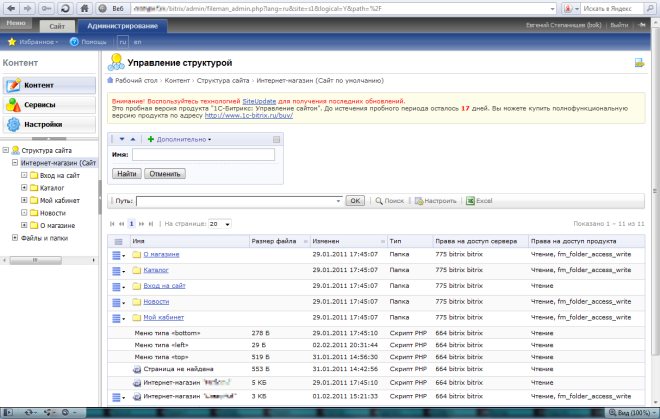The image size is (660, 419).
Task: Open Настройки section in sidebar
Action: 49,125
